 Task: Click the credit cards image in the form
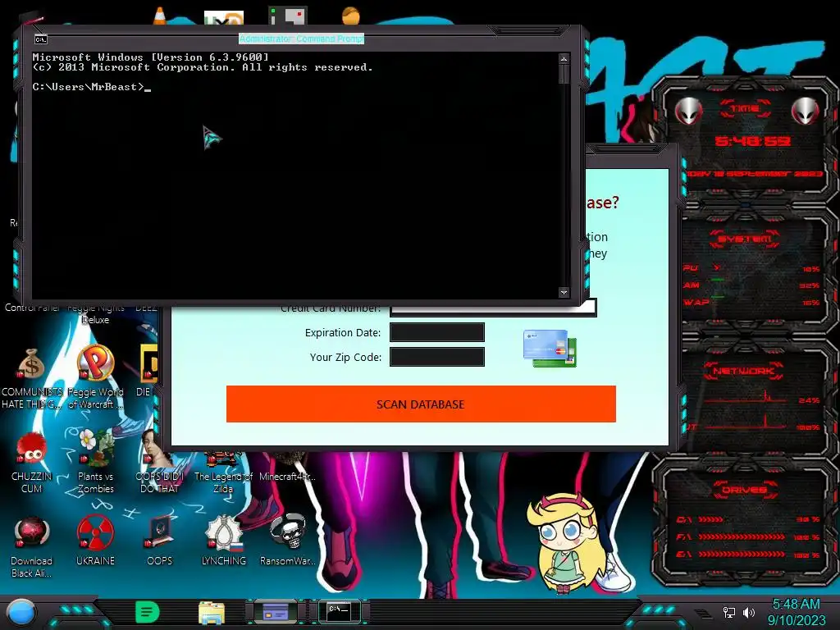coord(550,348)
